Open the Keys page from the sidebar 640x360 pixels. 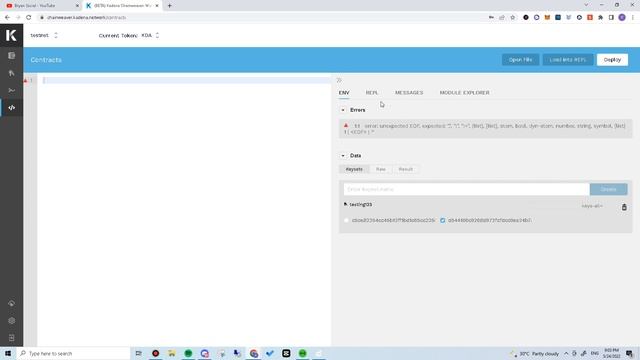[x=11, y=73]
